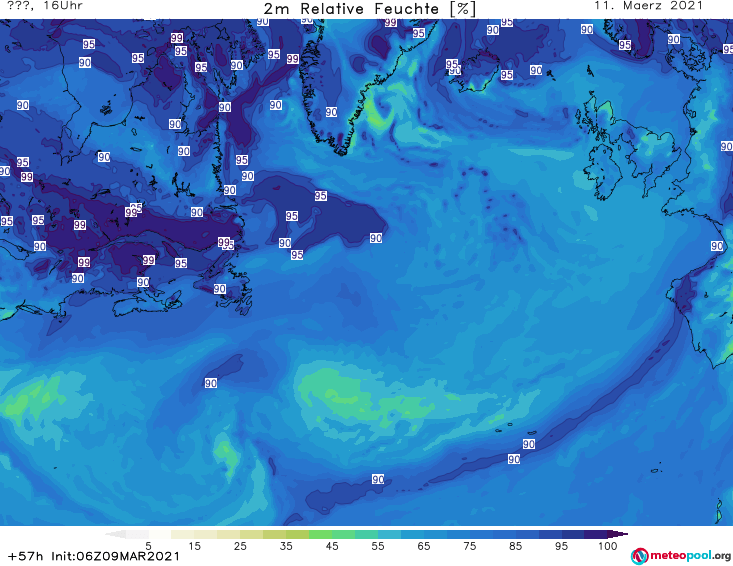Select the '+57h' forecast offset text
The width and height of the screenshot is (733, 566).
point(26,556)
